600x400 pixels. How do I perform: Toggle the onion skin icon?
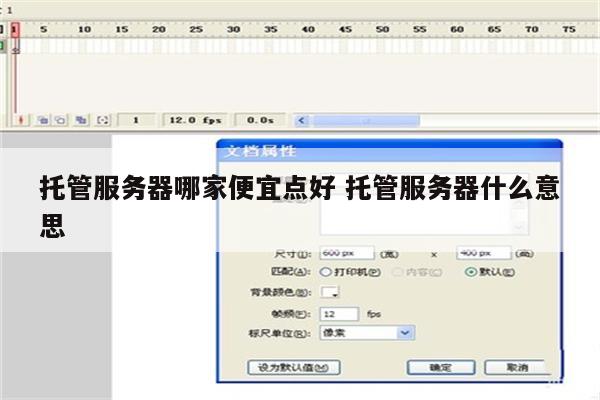[x=43, y=120]
